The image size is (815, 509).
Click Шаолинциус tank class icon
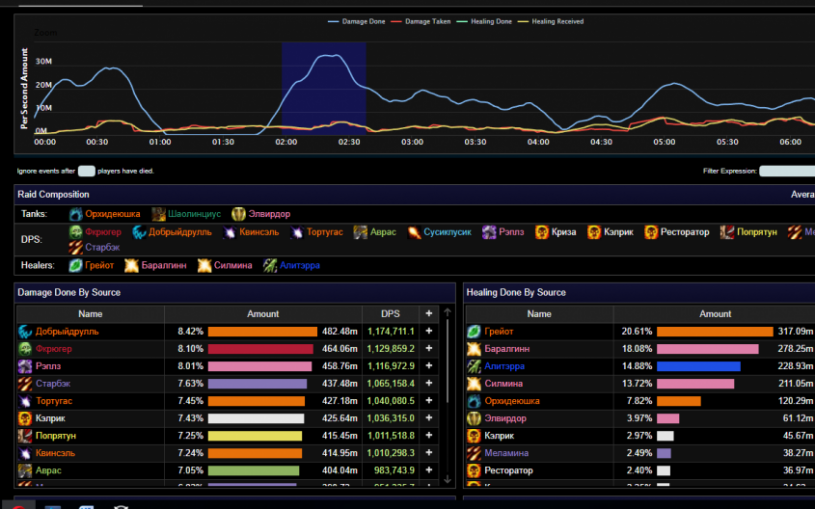159,214
